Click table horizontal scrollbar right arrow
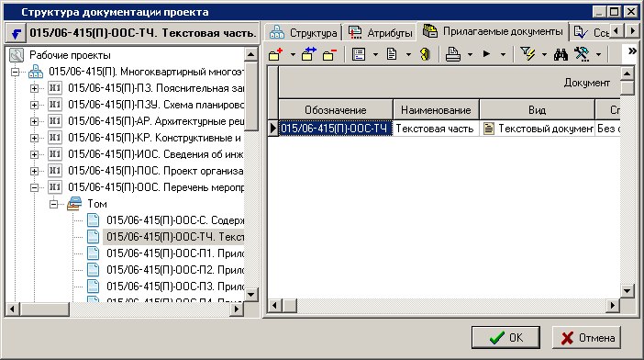The height and width of the screenshot is (360, 644). [x=613, y=305]
